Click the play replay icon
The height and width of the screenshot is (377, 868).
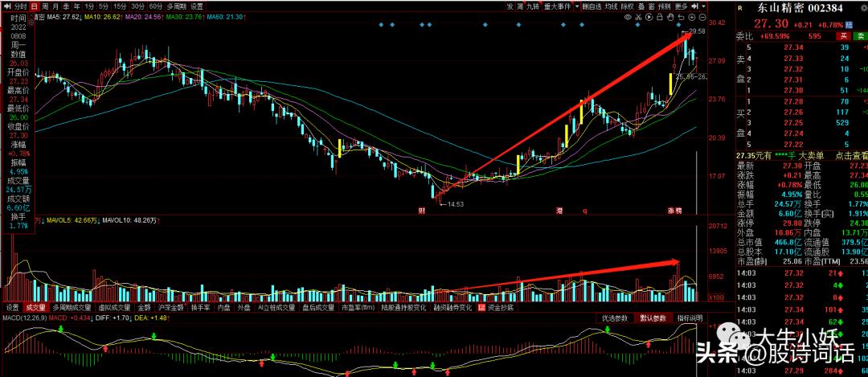649,17
